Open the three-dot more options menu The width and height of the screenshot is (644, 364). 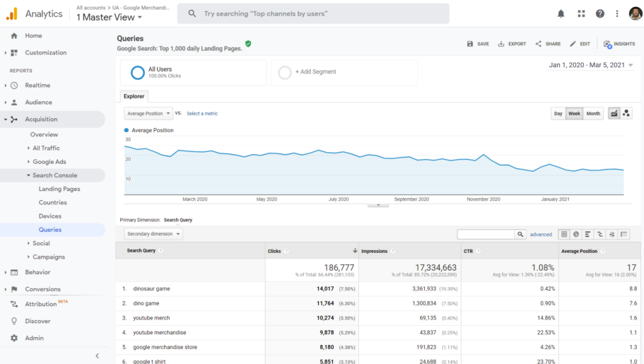[x=617, y=13]
